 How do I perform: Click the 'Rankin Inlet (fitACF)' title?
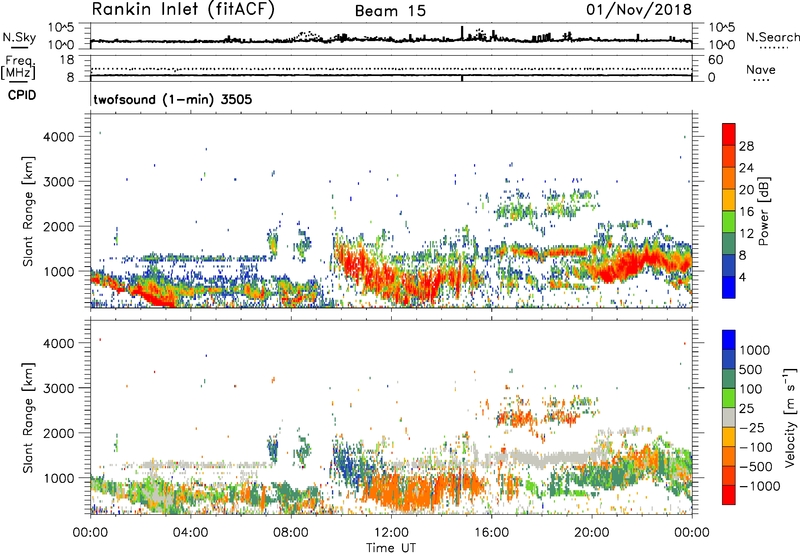coord(183,10)
